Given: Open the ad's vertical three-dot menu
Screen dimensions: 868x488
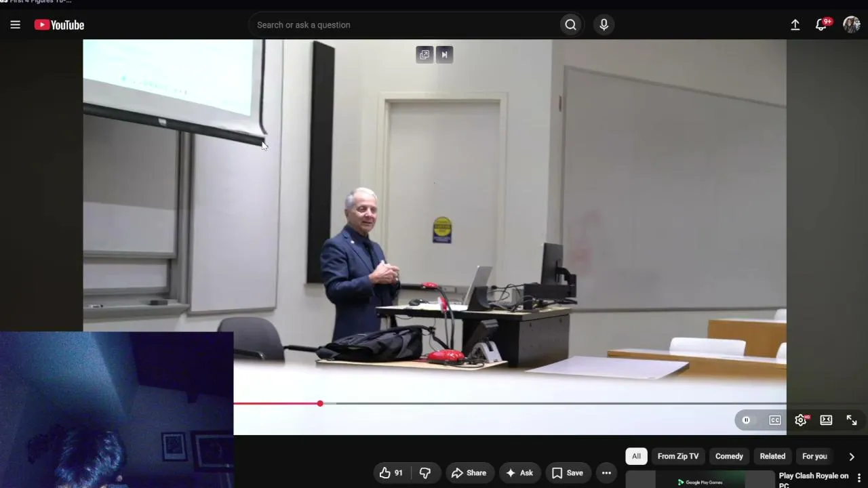Looking at the screenshot, I should pyautogui.click(x=859, y=478).
